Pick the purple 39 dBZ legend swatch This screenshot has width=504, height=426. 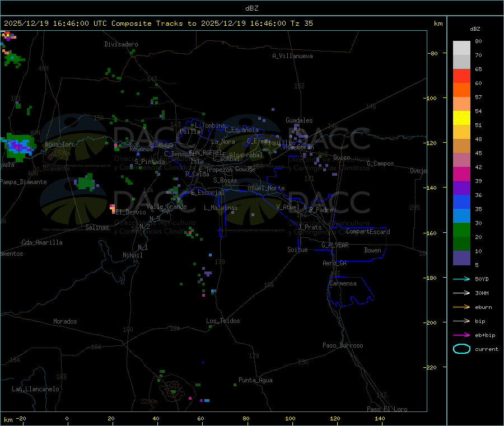[461, 188]
